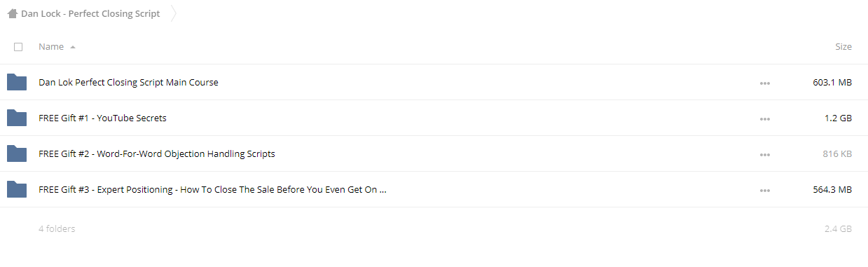Open FREE Gift #2 Objection Handling Scripts

(156, 153)
